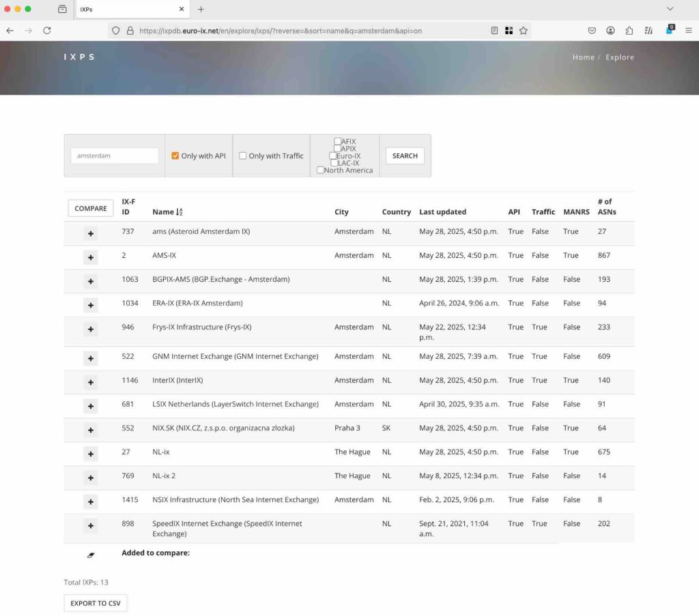Add SpeedIX Internet Exchange to compare with plus

91,526
